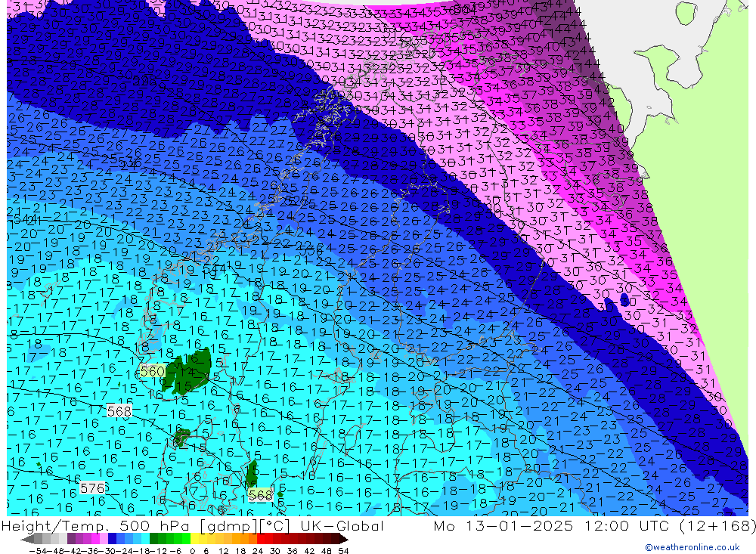Click the 576 contour height label

point(92,488)
